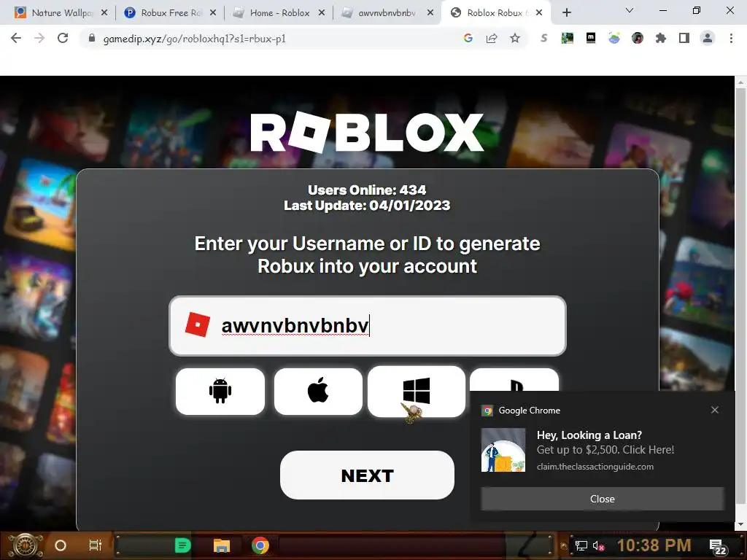Open the blue globe extension icon
The width and height of the screenshot is (747, 560).
[x=614, y=38]
